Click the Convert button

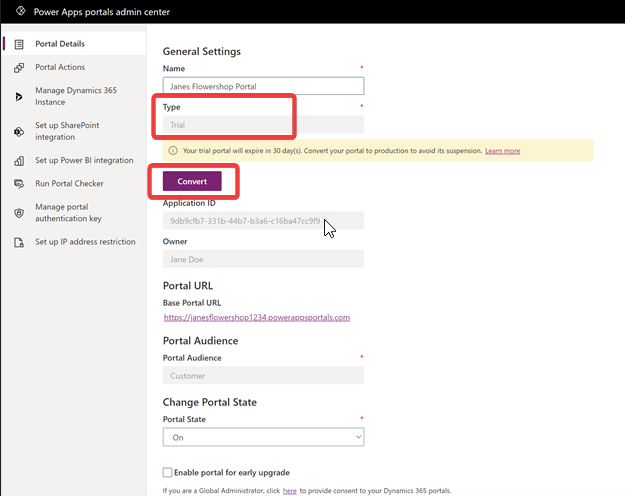[192, 181]
